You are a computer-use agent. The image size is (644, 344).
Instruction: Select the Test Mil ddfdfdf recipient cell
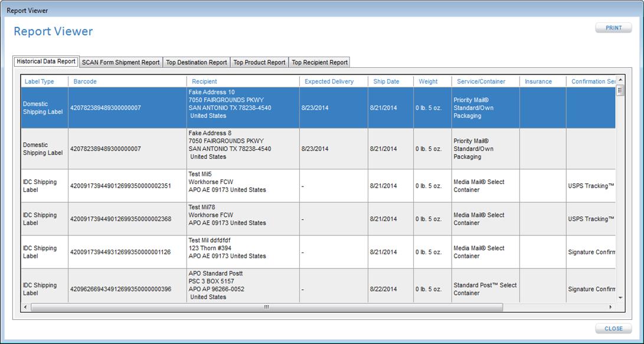[243, 252]
